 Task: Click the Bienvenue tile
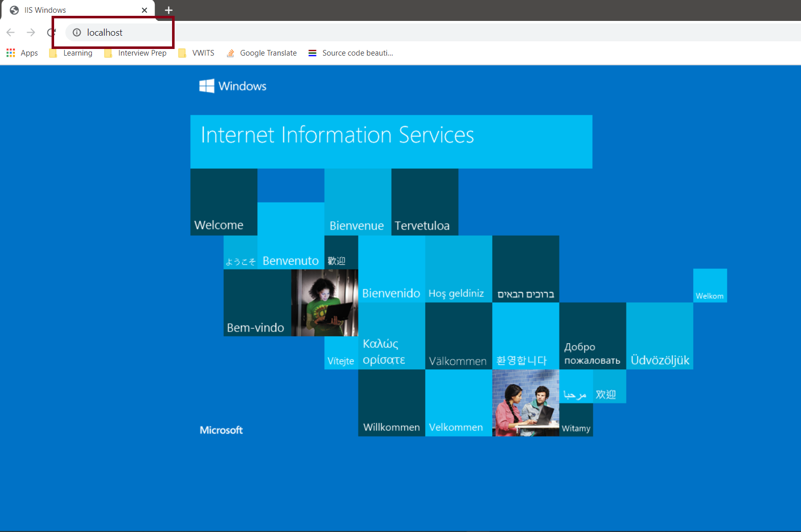click(358, 202)
